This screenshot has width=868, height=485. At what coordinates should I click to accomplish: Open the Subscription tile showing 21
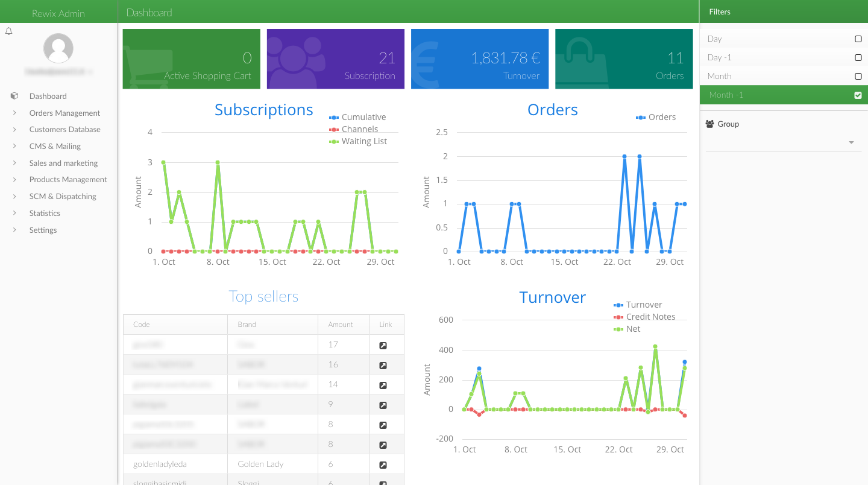(336, 59)
